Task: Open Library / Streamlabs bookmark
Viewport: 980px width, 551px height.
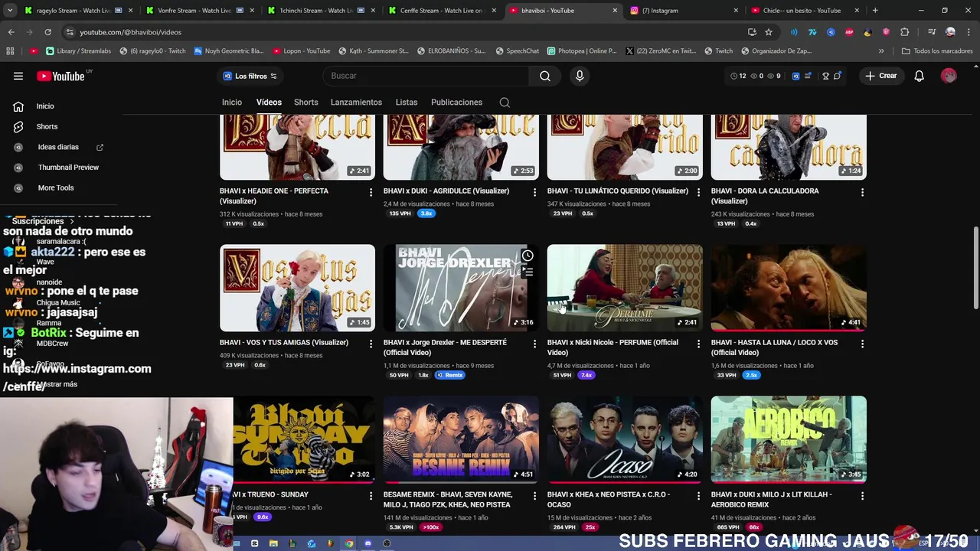Action: click(x=78, y=51)
